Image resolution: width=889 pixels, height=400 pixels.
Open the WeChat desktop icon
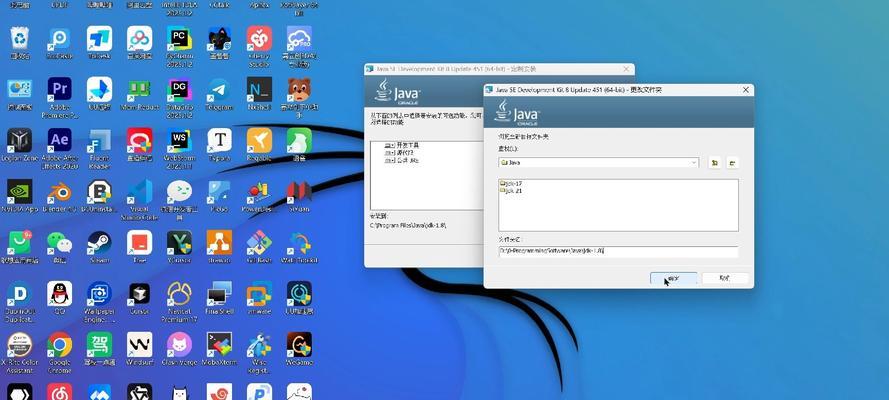60,247
